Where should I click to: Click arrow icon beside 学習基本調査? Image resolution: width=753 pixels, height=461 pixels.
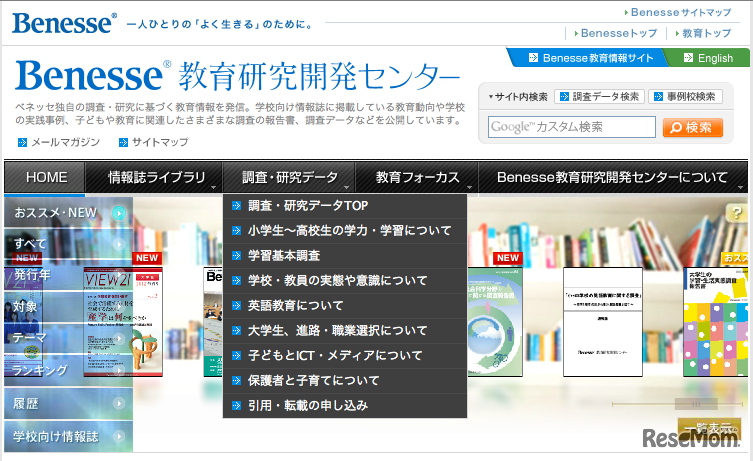pos(236,255)
